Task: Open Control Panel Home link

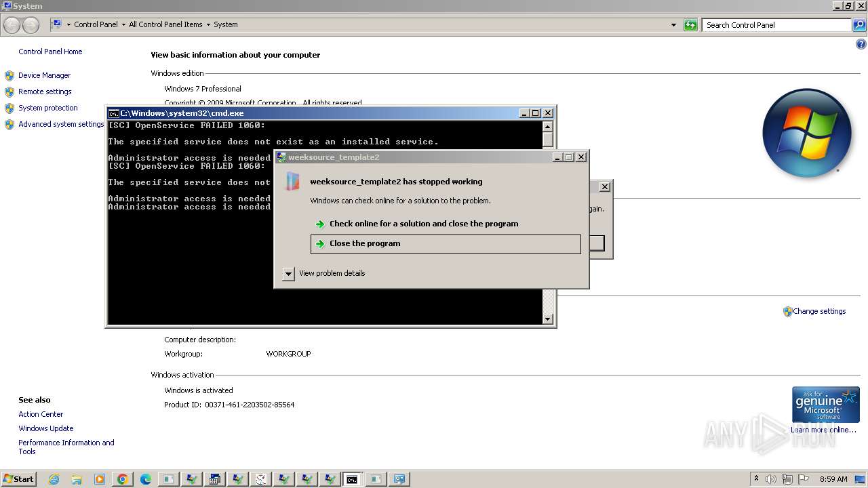Action: pos(50,52)
